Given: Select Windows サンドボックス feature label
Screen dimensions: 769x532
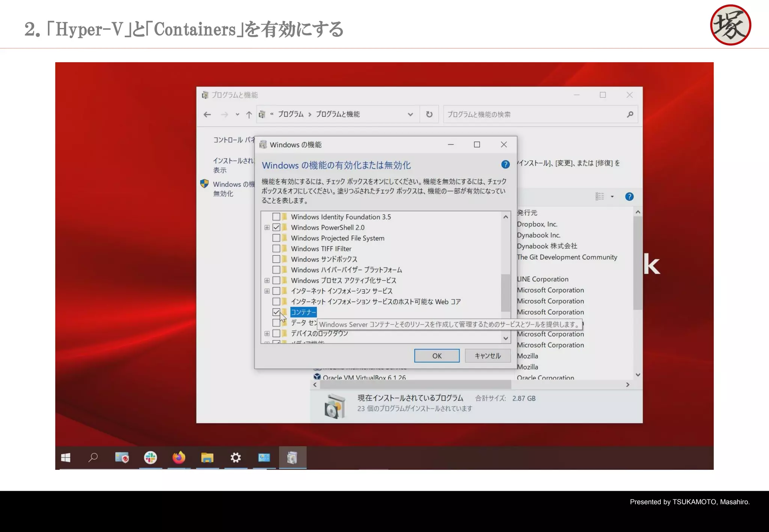Looking at the screenshot, I should tap(324, 259).
